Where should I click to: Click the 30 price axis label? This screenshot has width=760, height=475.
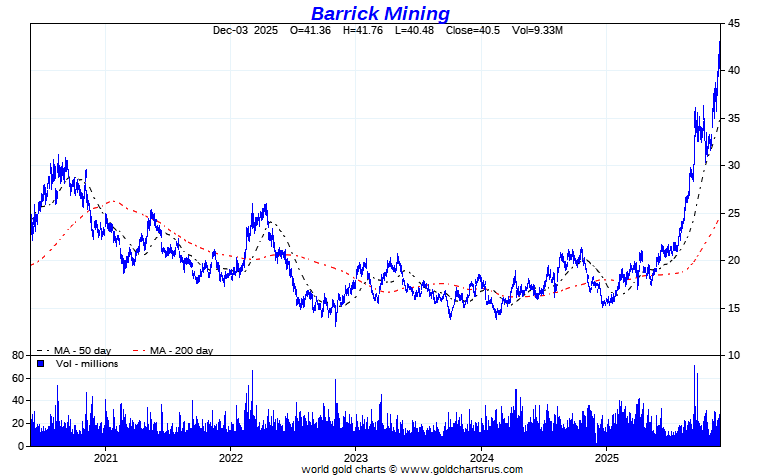click(734, 166)
